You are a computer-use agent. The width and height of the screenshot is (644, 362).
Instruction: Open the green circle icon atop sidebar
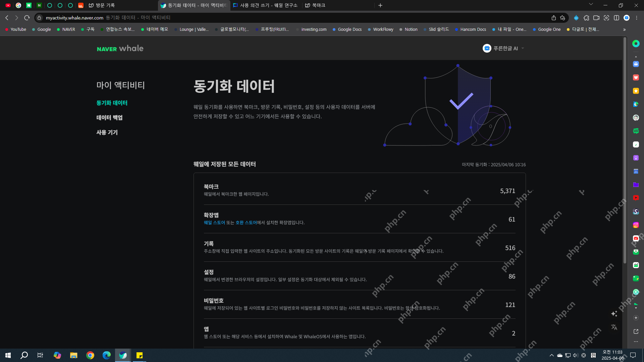636,44
